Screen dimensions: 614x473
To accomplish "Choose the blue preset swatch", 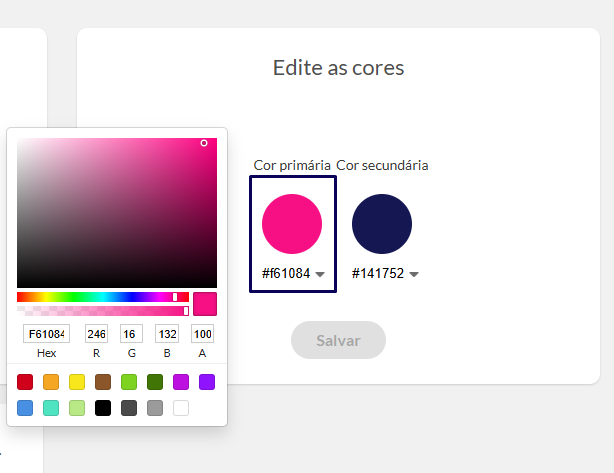I will pos(25,408).
